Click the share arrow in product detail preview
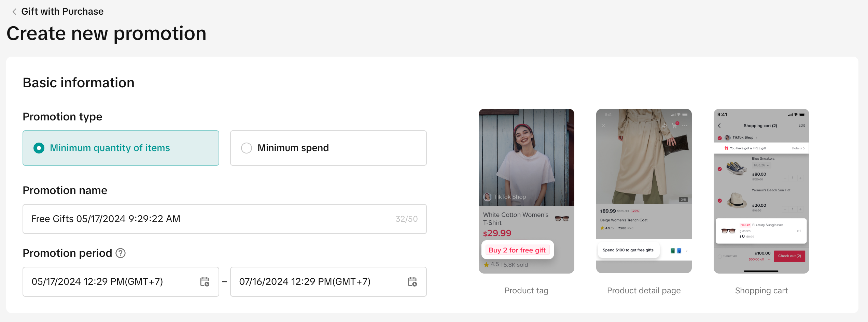 click(x=664, y=126)
